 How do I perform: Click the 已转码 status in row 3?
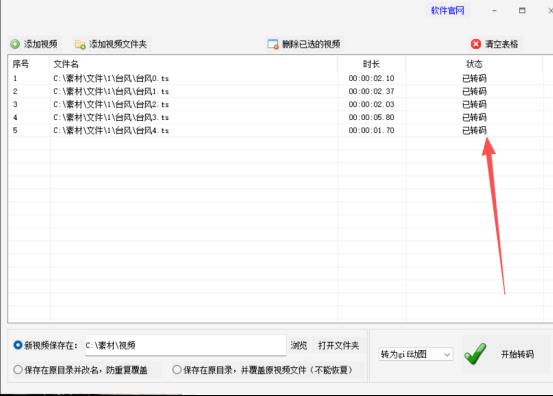(x=474, y=104)
